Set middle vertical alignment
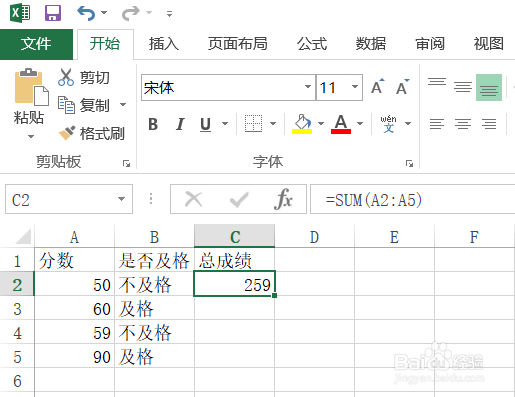515x397 pixels. pyautogui.click(x=463, y=87)
